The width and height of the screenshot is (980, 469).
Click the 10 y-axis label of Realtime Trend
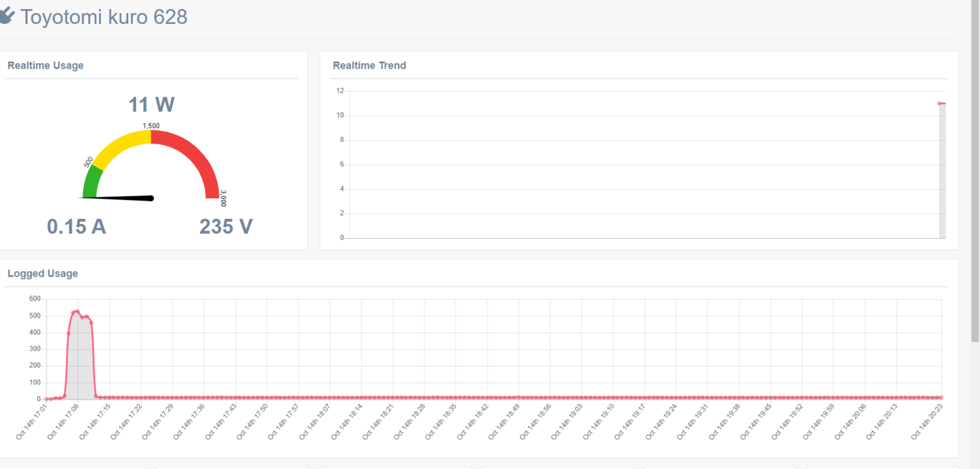pos(340,115)
